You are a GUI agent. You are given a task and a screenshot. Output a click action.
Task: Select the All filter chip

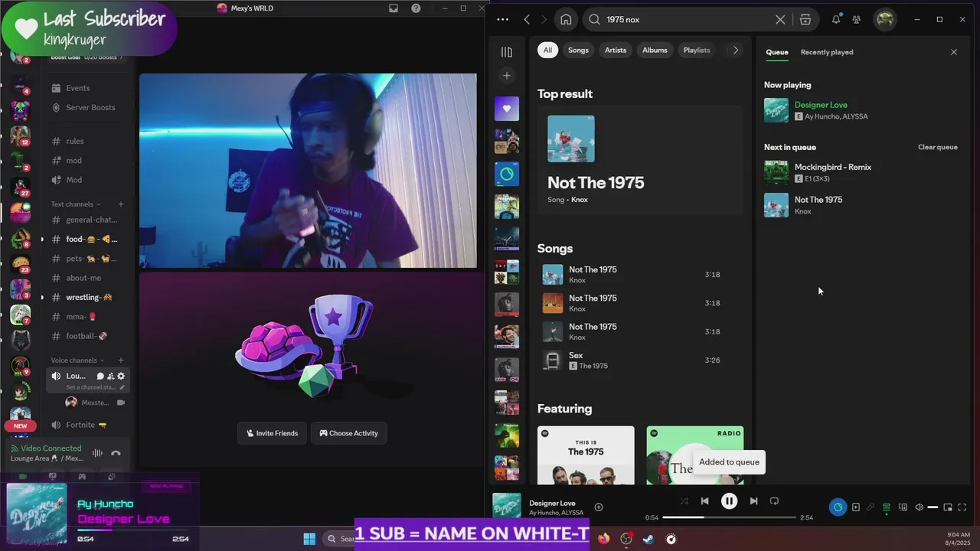coord(547,51)
